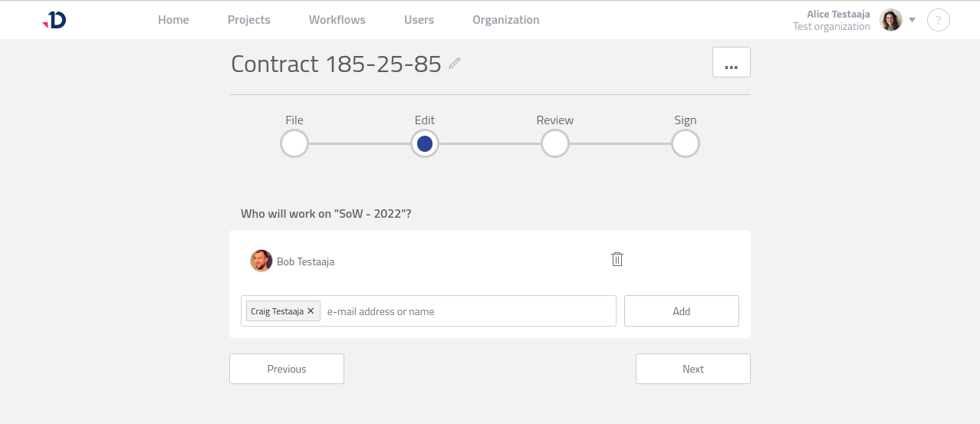980x424 pixels.
Task: Go to the Projects menu
Action: pyautogui.click(x=249, y=20)
